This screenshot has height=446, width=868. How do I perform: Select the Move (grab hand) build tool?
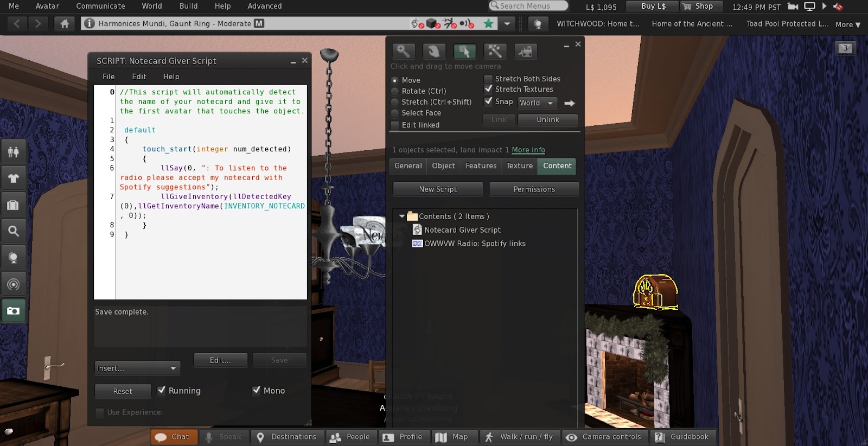pyautogui.click(x=433, y=51)
